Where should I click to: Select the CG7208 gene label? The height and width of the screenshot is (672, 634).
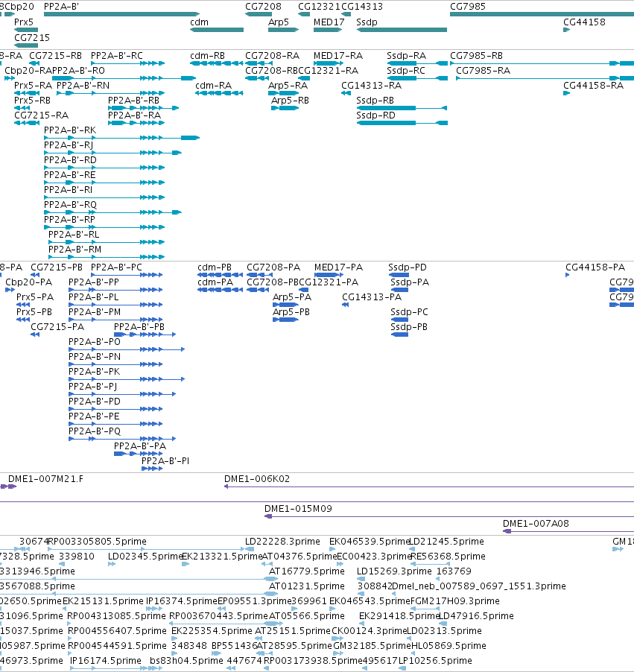(x=263, y=7)
